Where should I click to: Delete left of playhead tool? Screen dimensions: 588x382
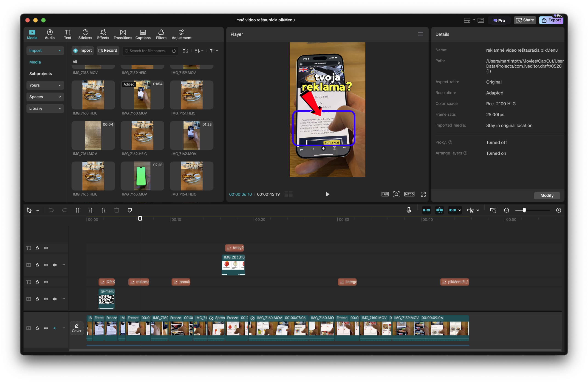pos(90,210)
